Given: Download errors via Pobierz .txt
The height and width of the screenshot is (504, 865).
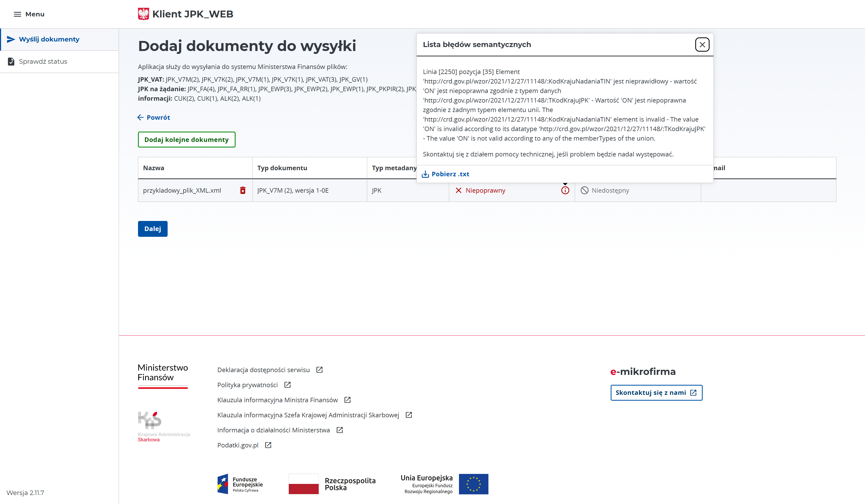Looking at the screenshot, I should [x=445, y=174].
